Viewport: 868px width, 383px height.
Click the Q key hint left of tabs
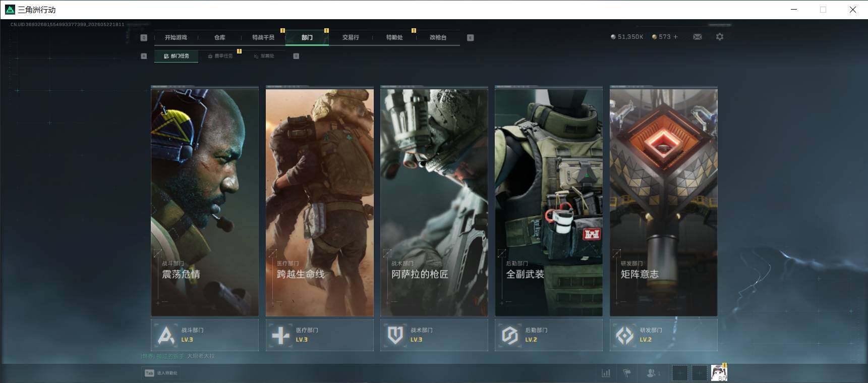144,37
